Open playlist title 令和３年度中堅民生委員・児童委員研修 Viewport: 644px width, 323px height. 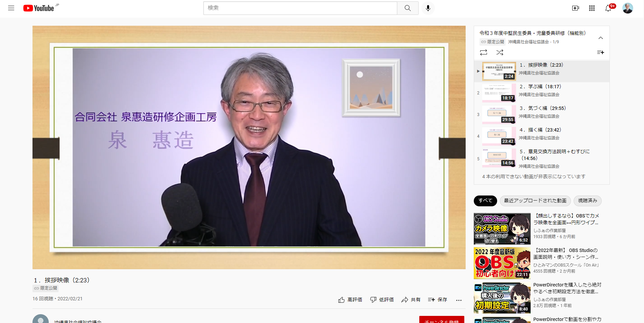point(533,33)
